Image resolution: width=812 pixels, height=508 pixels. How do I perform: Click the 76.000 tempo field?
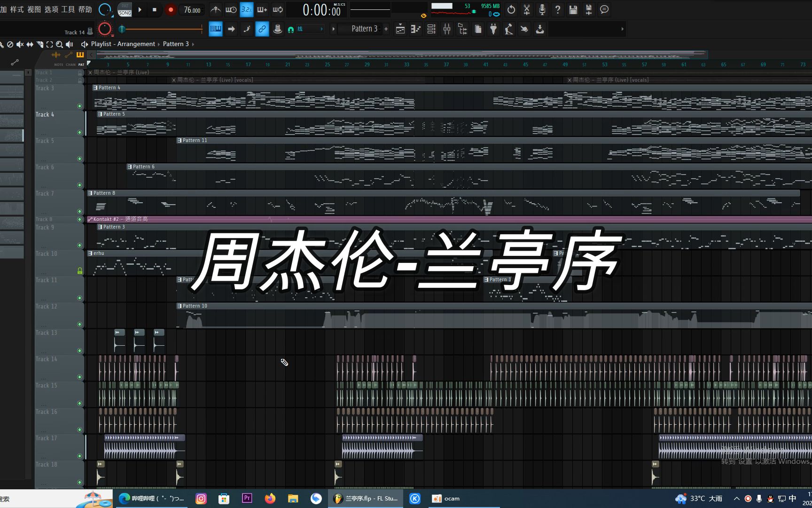[x=192, y=10]
